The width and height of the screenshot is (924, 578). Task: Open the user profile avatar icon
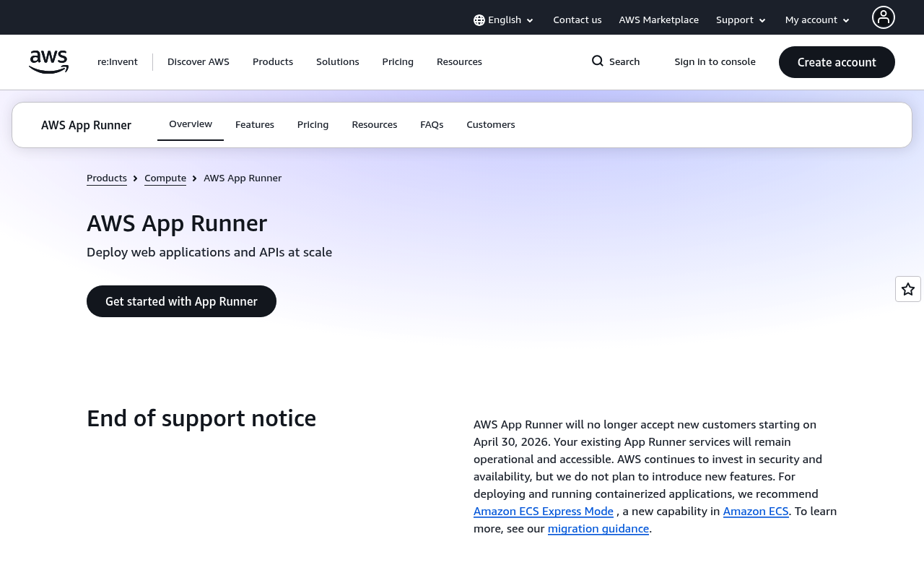pyautogui.click(x=884, y=17)
